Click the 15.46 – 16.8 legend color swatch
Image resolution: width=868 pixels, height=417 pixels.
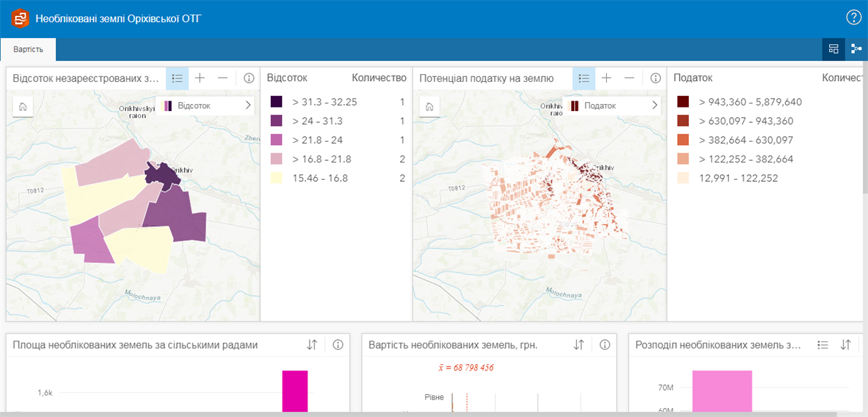coord(276,178)
